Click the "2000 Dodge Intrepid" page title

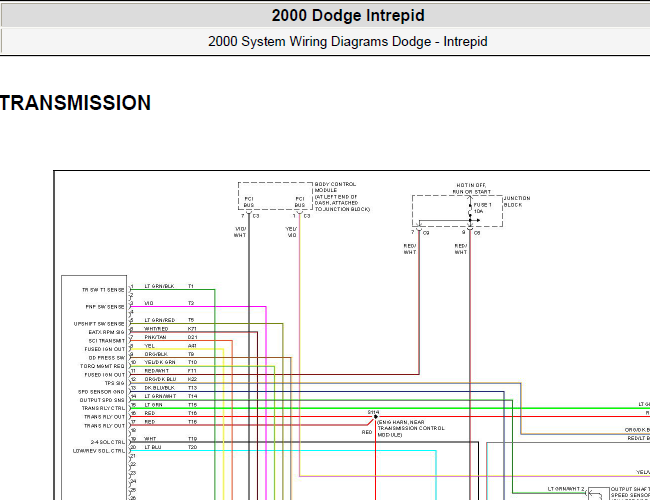tap(348, 15)
